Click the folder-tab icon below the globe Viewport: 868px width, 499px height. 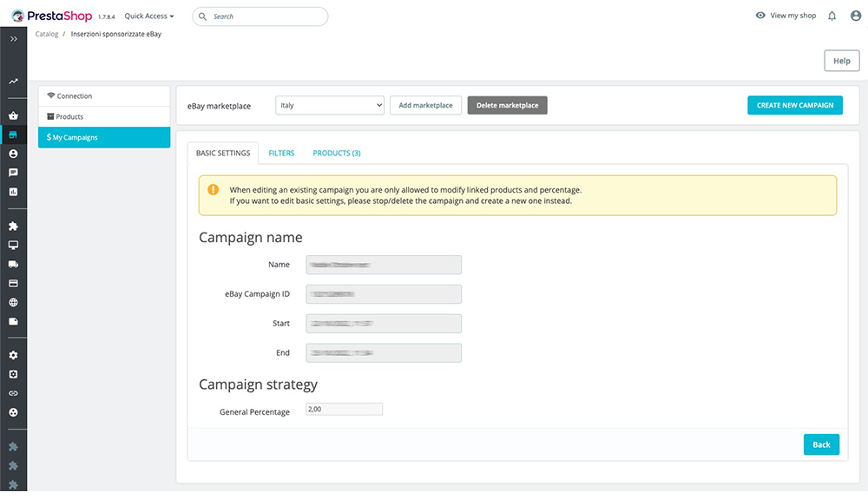coord(13,321)
